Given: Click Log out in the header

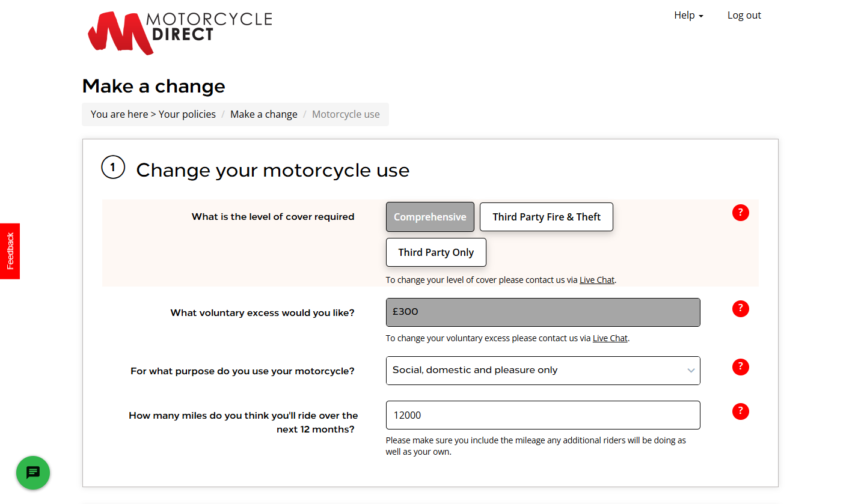Looking at the screenshot, I should click(x=744, y=16).
